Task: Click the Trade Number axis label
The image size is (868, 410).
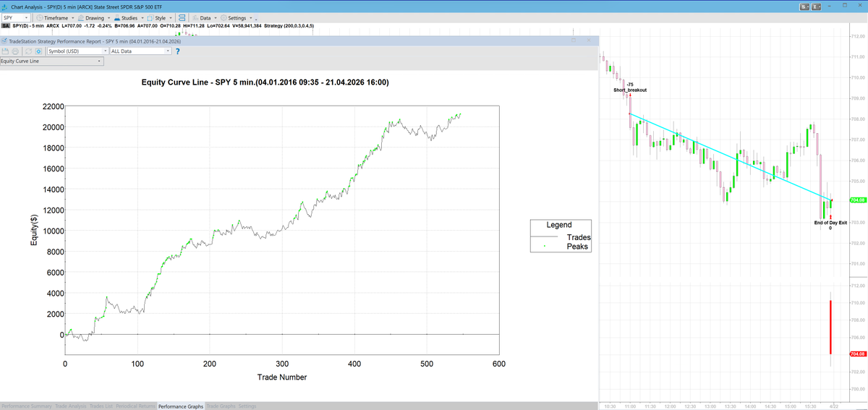Action: pos(282,377)
